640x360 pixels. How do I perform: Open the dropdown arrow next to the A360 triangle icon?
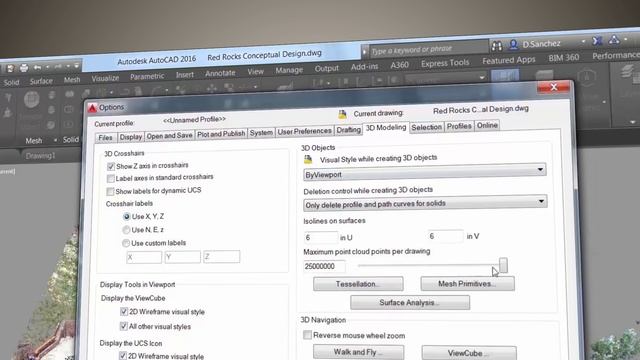pyautogui.click(x=626, y=39)
